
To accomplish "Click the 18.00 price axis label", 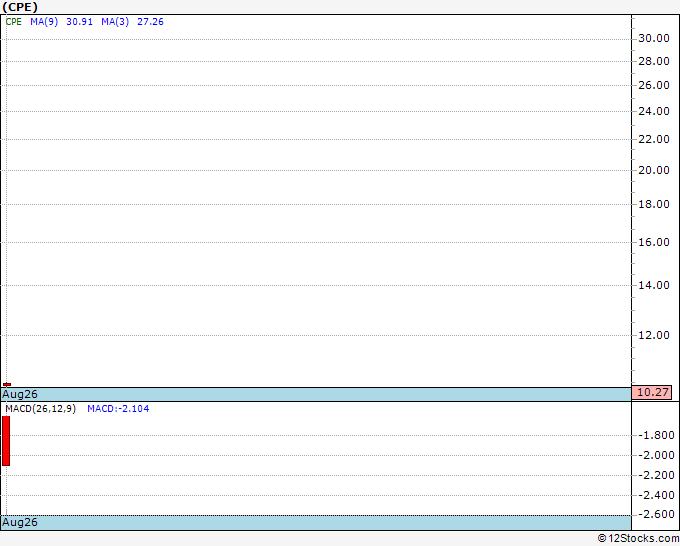I will coord(654,204).
